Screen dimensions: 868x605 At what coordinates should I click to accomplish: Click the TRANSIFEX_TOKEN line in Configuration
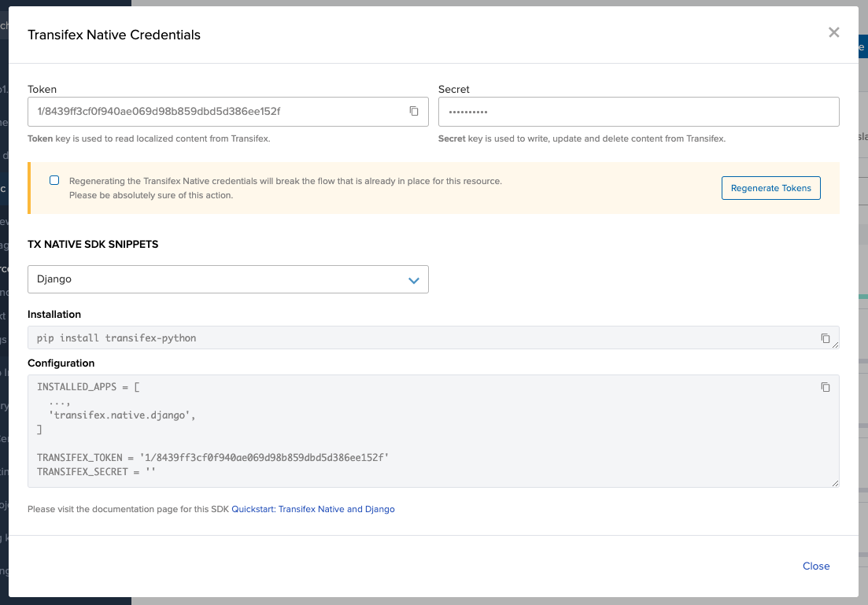pos(212,457)
